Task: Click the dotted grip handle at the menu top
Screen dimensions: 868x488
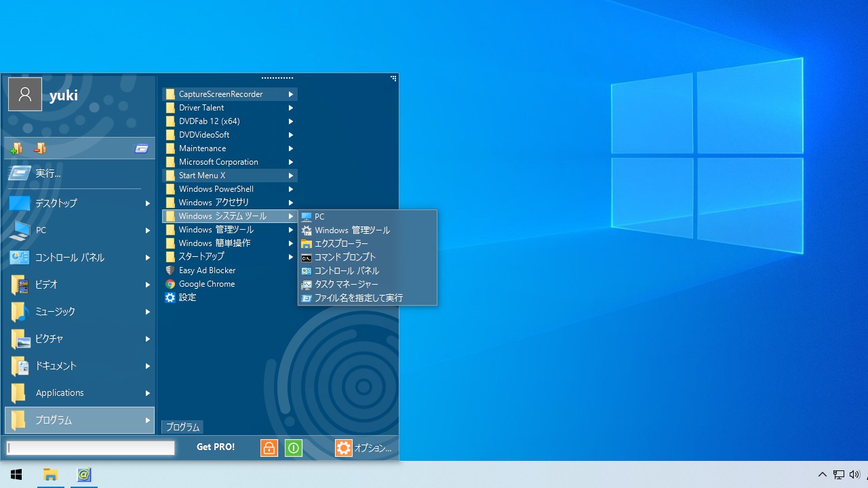Action: click(277, 78)
